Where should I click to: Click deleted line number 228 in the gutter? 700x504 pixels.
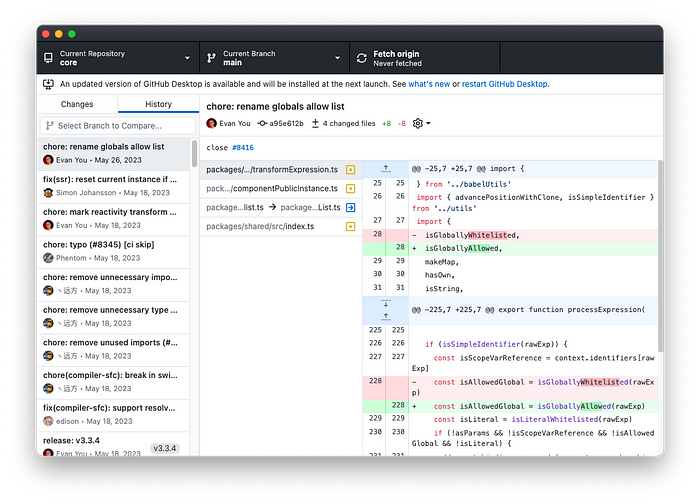(x=375, y=381)
